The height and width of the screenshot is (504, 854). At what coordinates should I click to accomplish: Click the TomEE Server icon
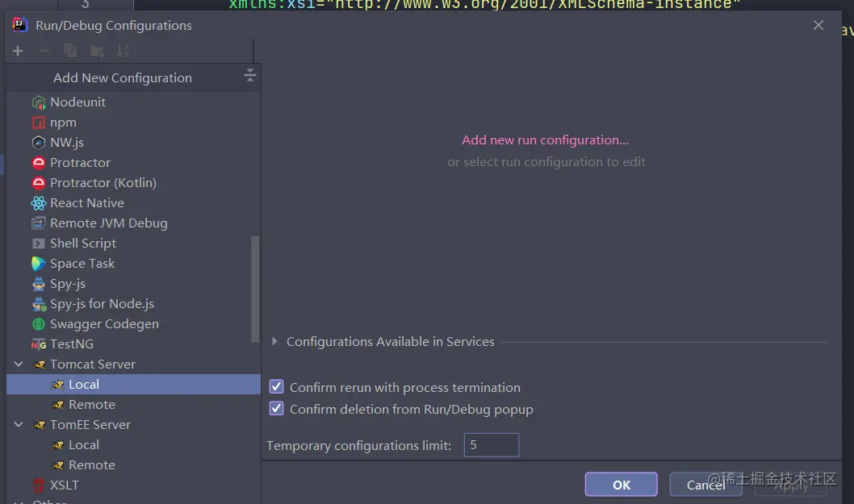pyautogui.click(x=40, y=425)
